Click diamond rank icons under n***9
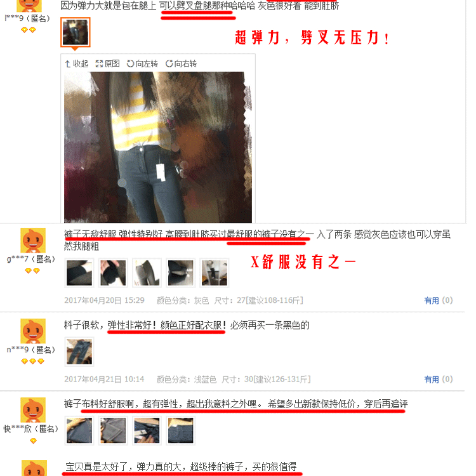 [x=33, y=361]
